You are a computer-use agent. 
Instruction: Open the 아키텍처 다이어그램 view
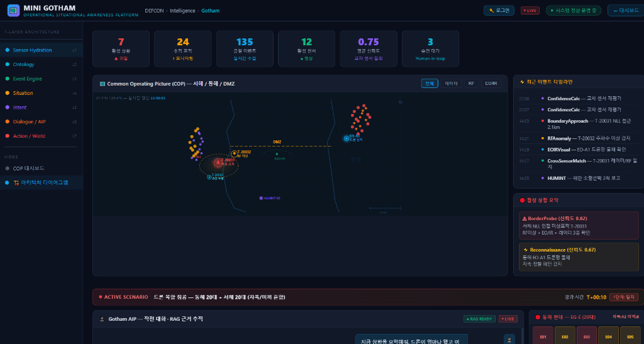pyautogui.click(x=44, y=182)
